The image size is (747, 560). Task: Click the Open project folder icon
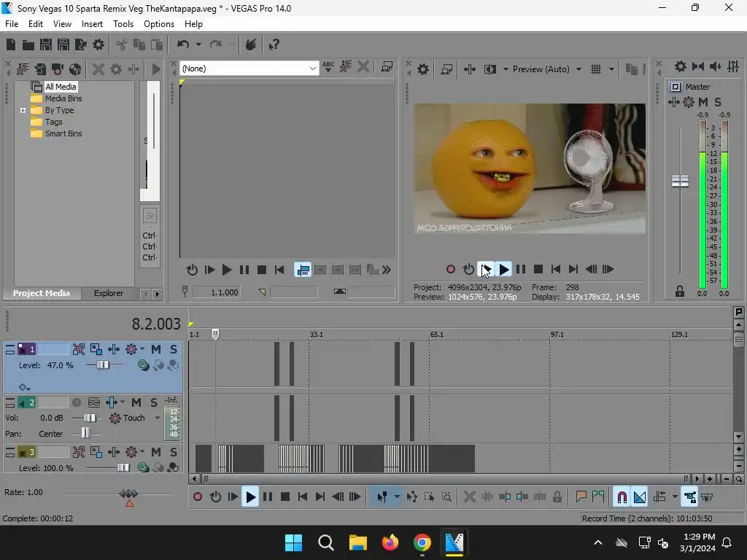(28, 44)
